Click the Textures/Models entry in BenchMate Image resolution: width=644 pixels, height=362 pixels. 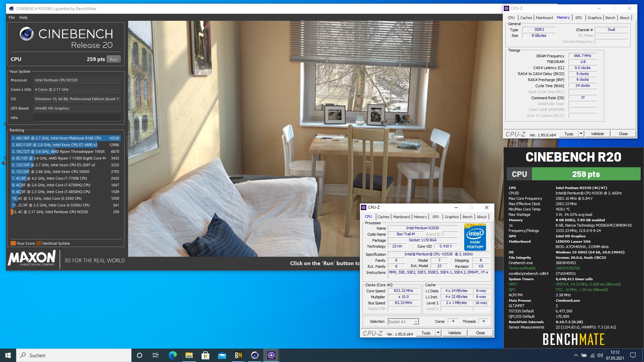coord(522,268)
